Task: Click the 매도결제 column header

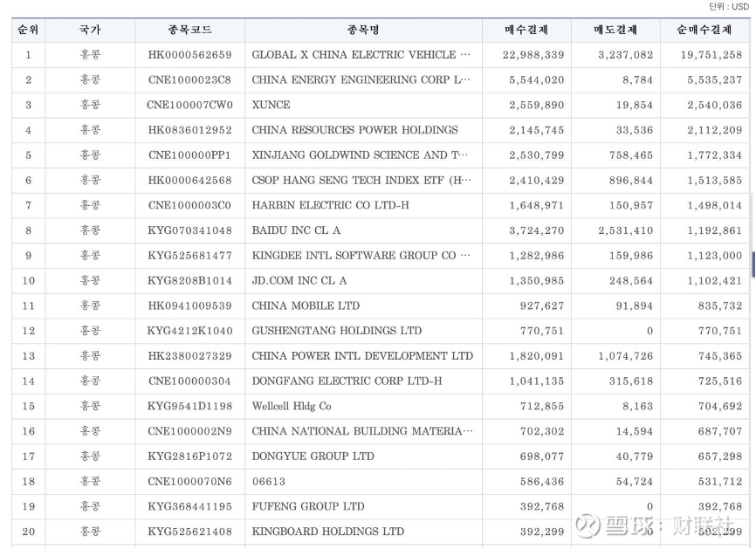Action: click(615, 30)
